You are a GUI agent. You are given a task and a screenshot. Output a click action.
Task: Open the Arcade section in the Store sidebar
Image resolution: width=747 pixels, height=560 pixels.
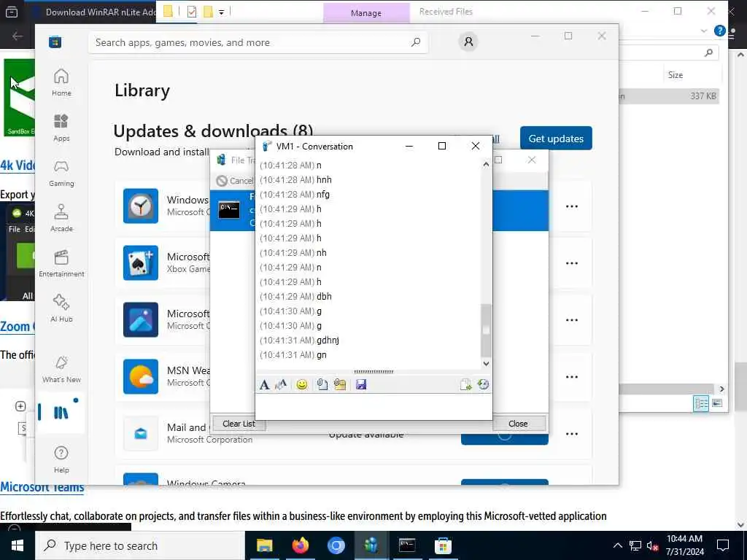point(61,218)
